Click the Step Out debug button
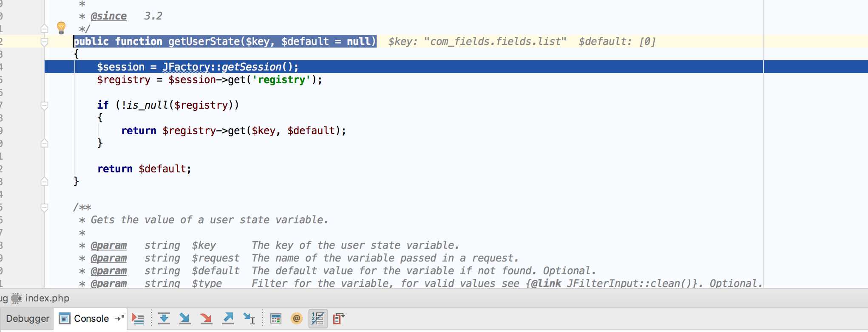Viewport: 868px width, 332px height. [x=228, y=318]
